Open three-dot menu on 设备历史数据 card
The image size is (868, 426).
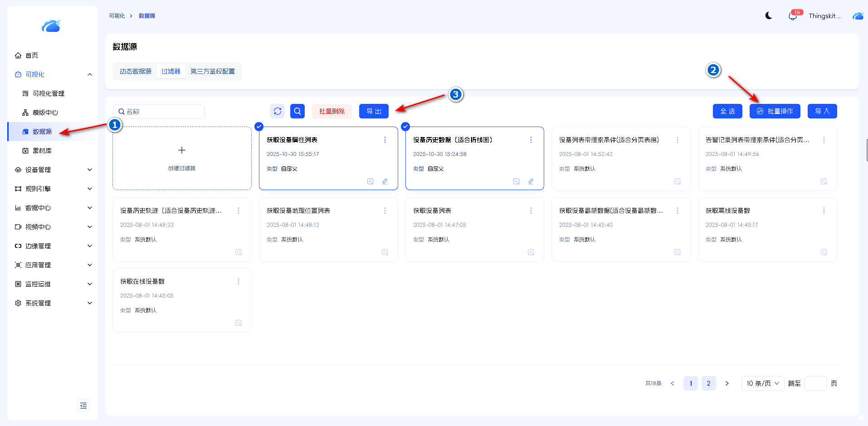coord(531,140)
